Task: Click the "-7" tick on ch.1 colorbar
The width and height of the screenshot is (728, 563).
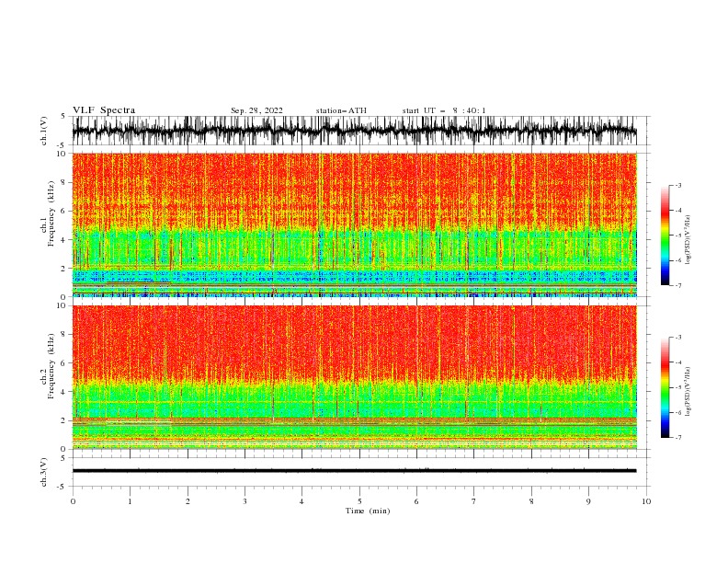Action: coord(677,285)
